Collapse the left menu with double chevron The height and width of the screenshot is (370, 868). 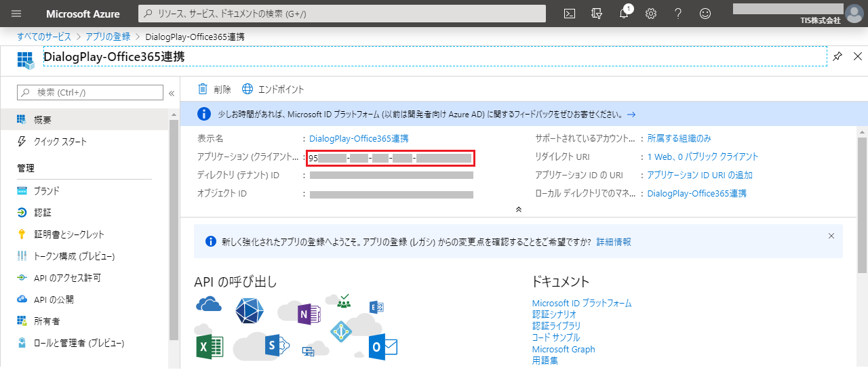click(x=172, y=93)
